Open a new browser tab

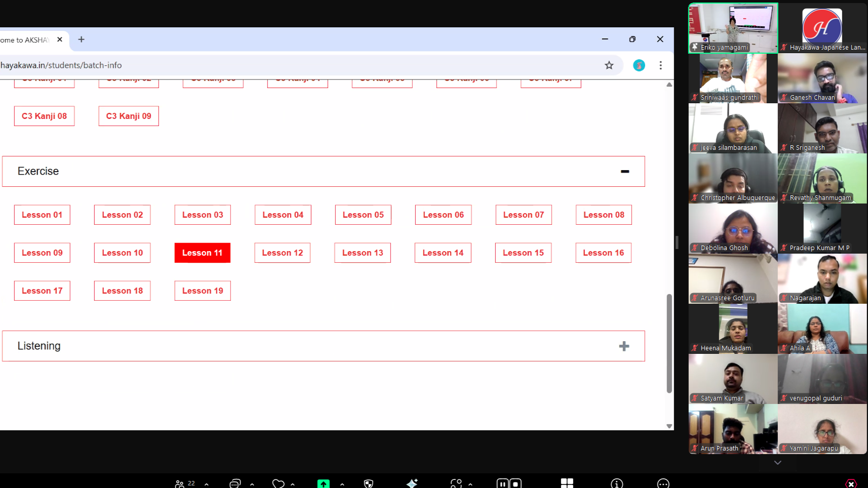coord(81,39)
